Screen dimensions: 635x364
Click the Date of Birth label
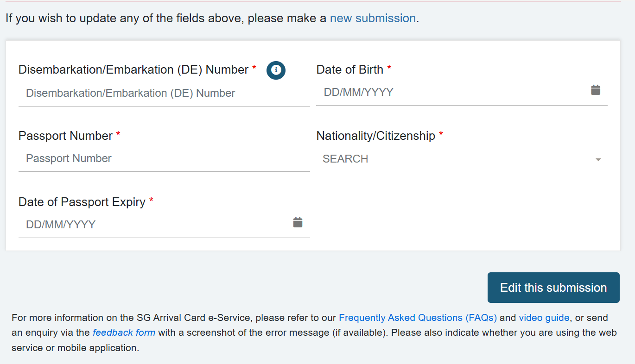click(x=349, y=70)
